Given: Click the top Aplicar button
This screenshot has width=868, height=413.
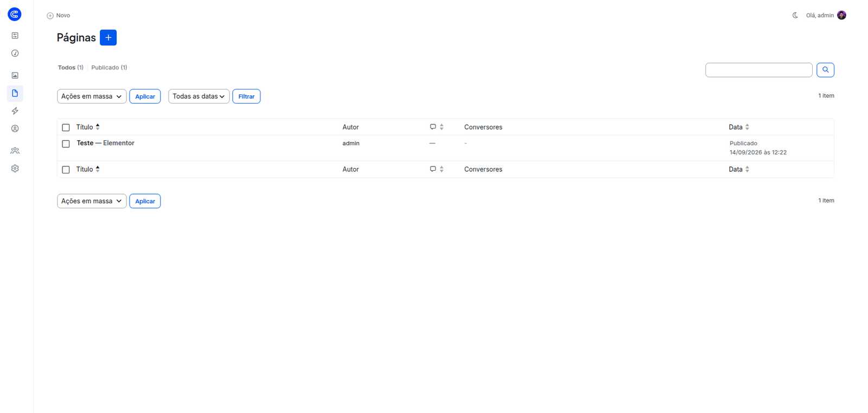Looking at the screenshot, I should (145, 96).
